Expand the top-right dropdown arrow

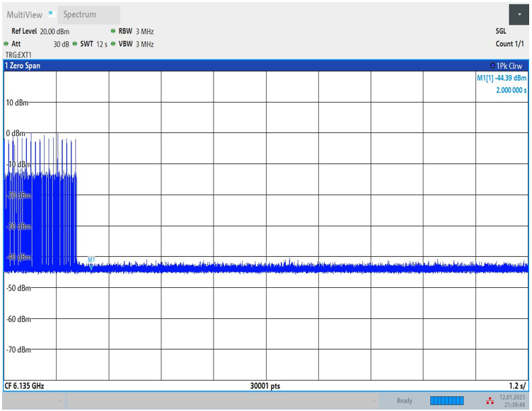click(519, 14)
